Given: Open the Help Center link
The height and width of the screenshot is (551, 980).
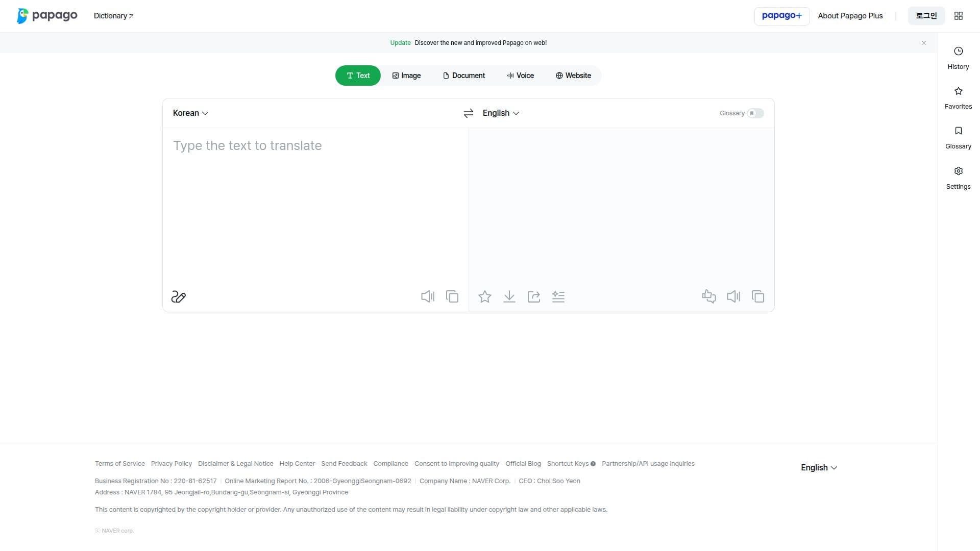Looking at the screenshot, I should point(297,464).
